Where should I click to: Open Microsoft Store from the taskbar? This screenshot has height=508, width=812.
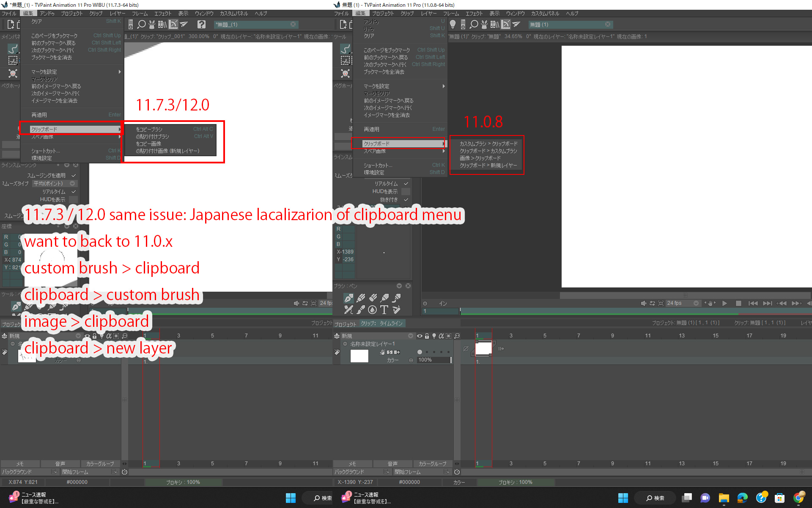pyautogui.click(x=779, y=498)
